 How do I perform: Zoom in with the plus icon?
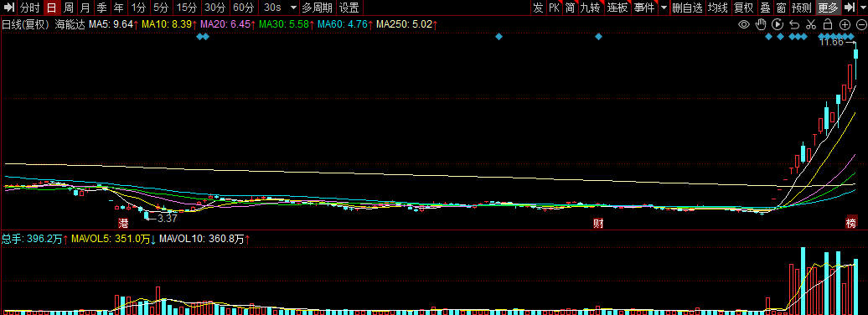[845, 24]
